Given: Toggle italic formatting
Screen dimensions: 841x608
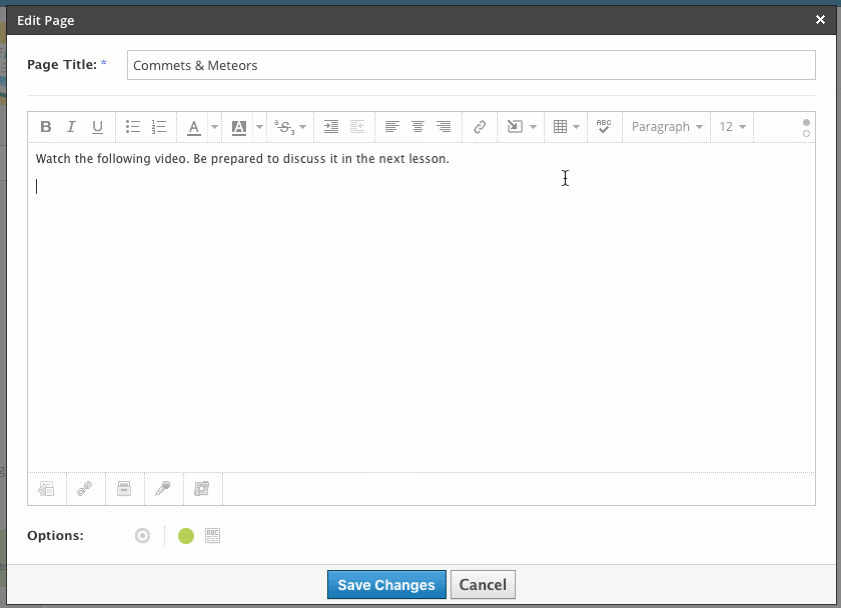Looking at the screenshot, I should 71,127.
